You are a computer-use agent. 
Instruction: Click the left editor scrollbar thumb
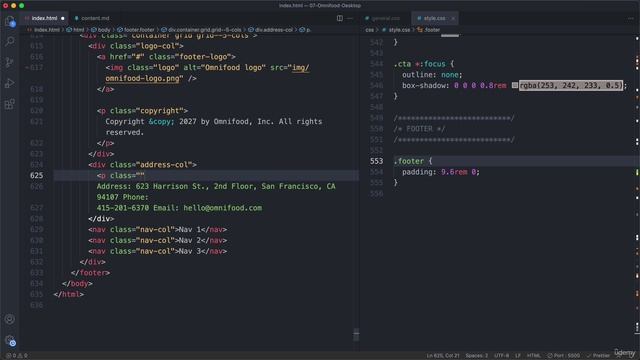[x=356, y=334]
